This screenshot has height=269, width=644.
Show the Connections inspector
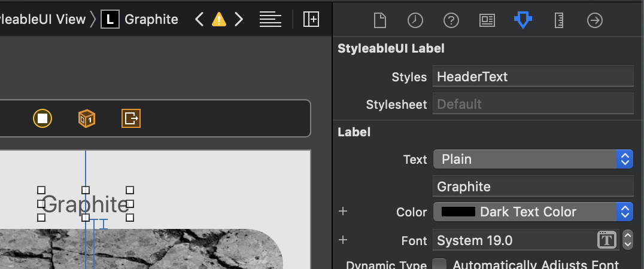pos(594,20)
